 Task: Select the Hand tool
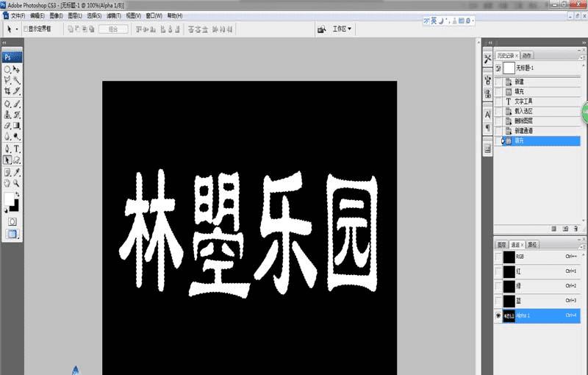pos(7,183)
